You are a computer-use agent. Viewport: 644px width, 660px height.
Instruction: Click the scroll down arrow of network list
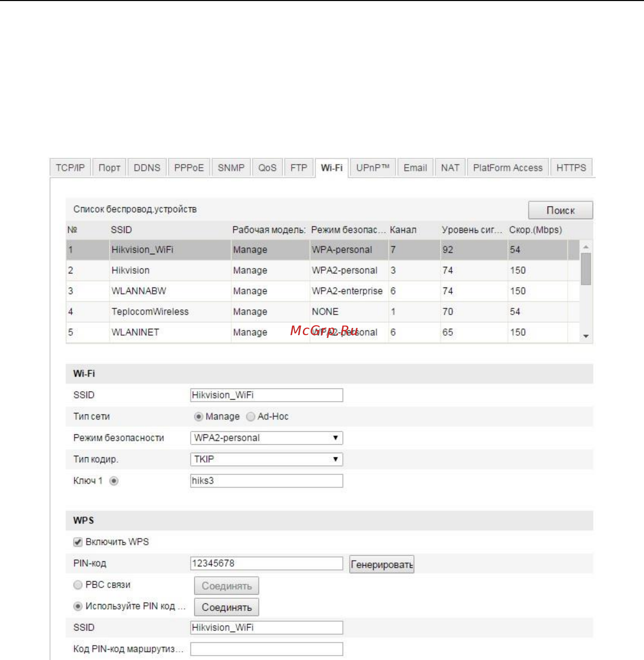tap(586, 336)
